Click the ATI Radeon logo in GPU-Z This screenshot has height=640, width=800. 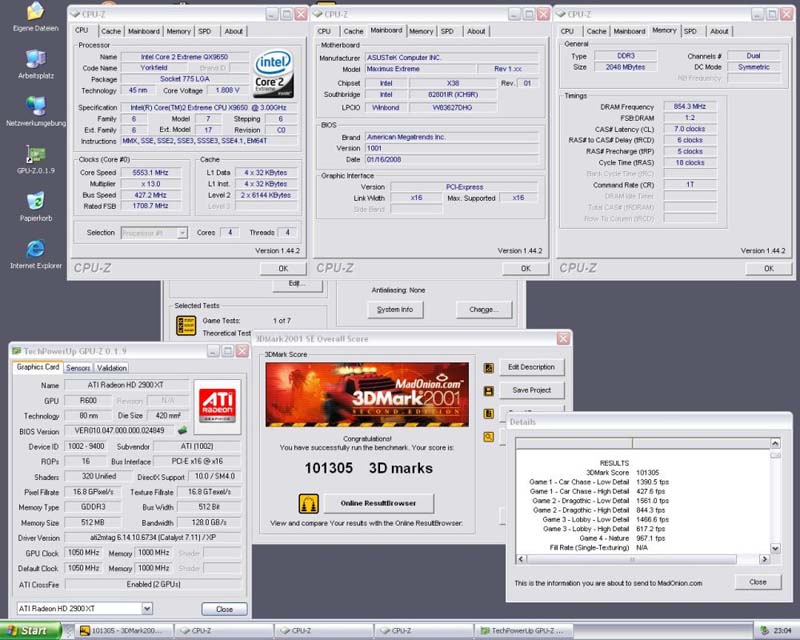[x=217, y=406]
